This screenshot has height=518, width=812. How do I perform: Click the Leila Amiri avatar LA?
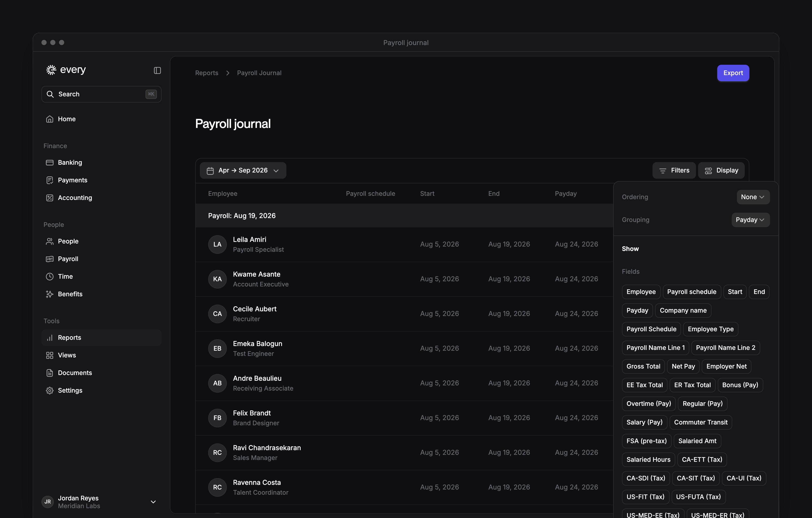[x=217, y=244]
